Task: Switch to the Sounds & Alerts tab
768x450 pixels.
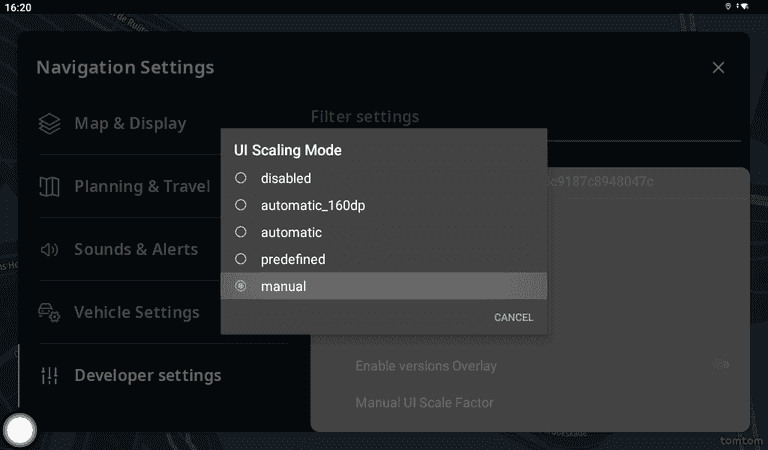Action: [x=136, y=250]
